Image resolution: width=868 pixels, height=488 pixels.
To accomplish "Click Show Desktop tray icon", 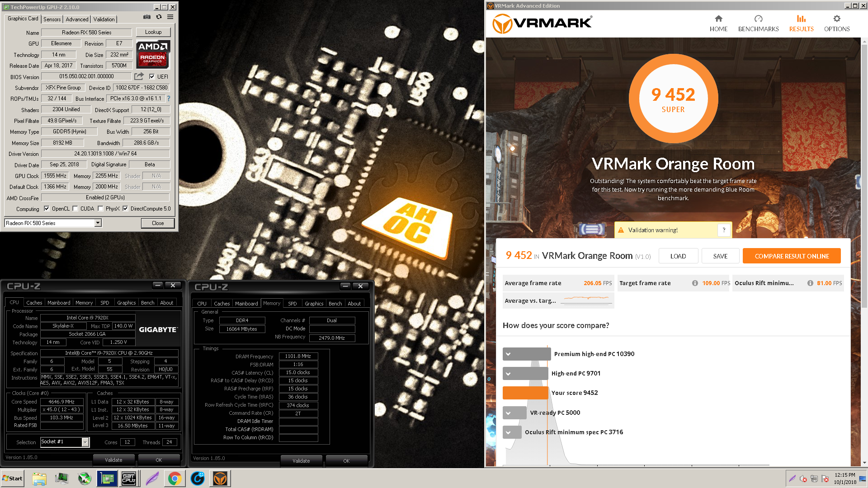I will click(863, 479).
